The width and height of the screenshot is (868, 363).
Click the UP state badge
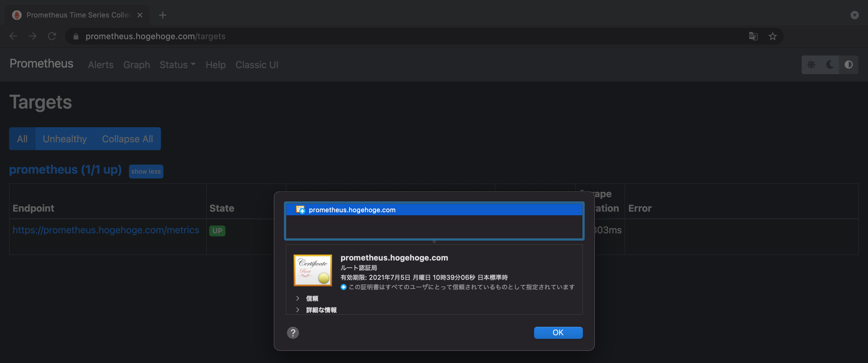click(x=217, y=231)
